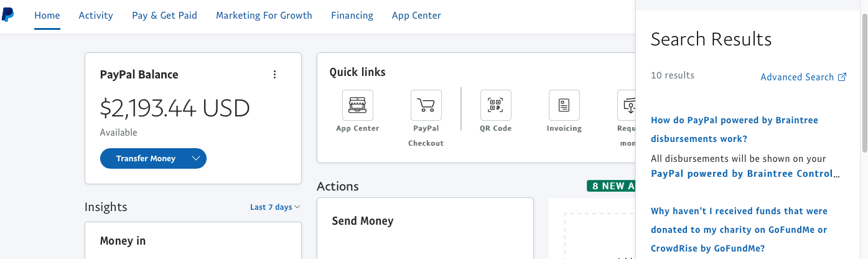This screenshot has height=259, width=868.
Task: Open the Advanced Search link
Action: pyautogui.click(x=797, y=77)
